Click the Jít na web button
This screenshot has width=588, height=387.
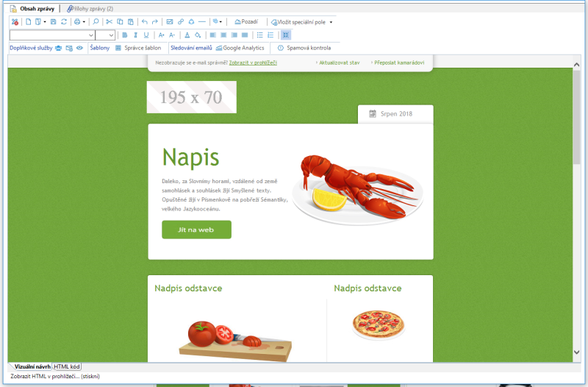(196, 230)
